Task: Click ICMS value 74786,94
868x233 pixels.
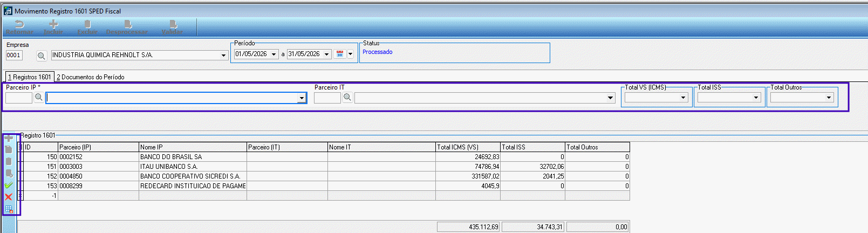Action: point(468,167)
